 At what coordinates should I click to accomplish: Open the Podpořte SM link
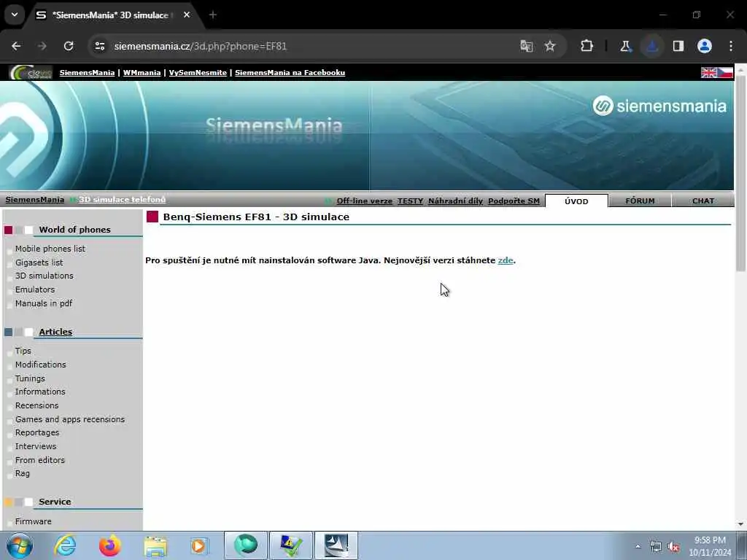click(x=514, y=201)
